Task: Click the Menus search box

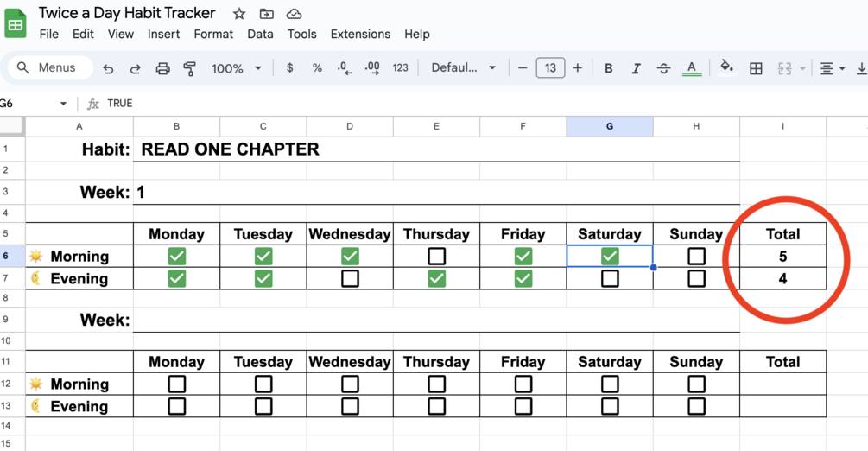Action: click(50, 67)
